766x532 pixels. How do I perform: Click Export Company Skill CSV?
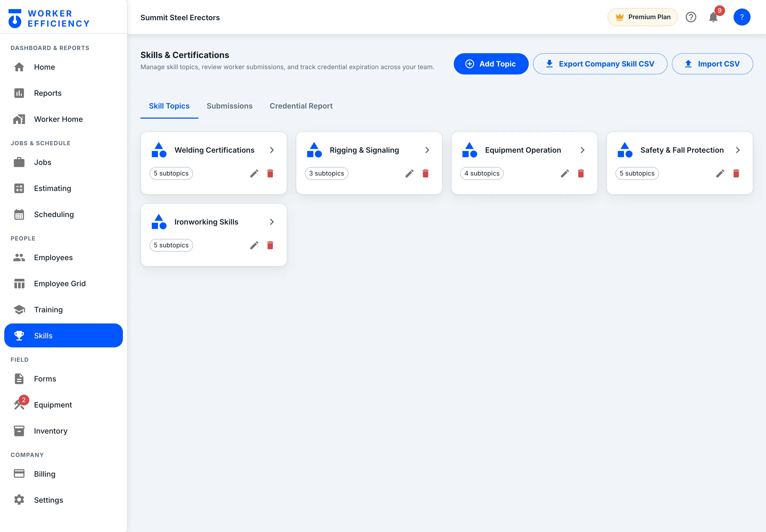(x=600, y=64)
